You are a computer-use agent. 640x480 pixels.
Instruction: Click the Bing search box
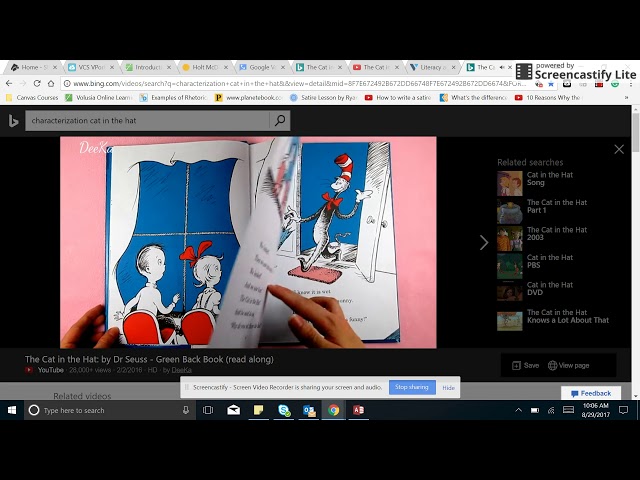coord(147,120)
